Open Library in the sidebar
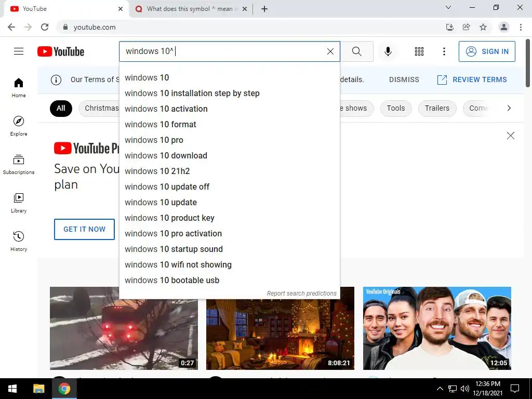The width and height of the screenshot is (532, 399). (19, 203)
